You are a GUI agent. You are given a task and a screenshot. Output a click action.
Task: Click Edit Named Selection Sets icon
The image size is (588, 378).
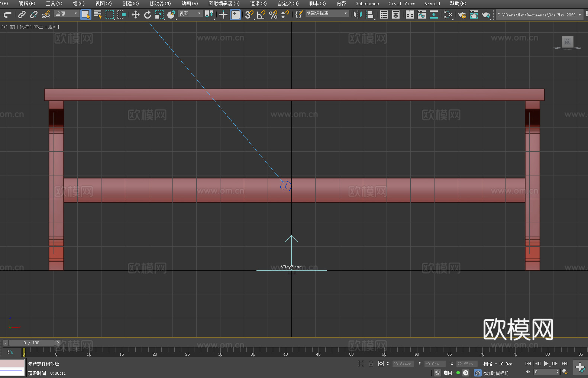[299, 14]
